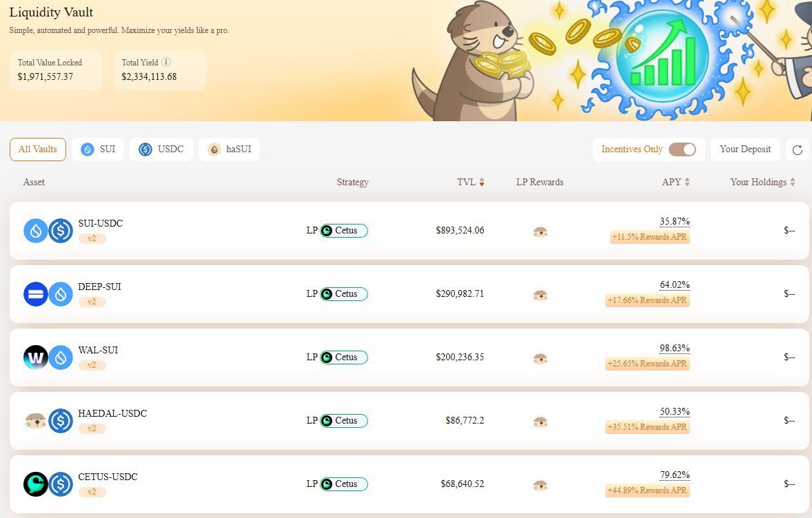The image size is (812, 518).
Task: Click the 35.87% APY value for SUI-USDC
Action: click(674, 221)
